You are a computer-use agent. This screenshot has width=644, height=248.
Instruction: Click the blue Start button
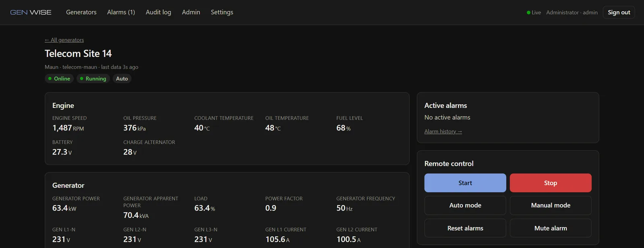tap(465, 183)
